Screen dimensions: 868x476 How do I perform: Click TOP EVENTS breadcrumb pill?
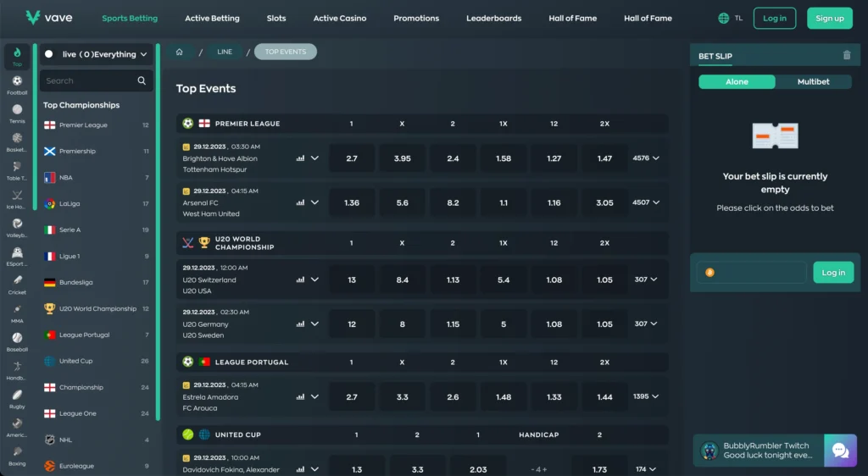tap(286, 52)
